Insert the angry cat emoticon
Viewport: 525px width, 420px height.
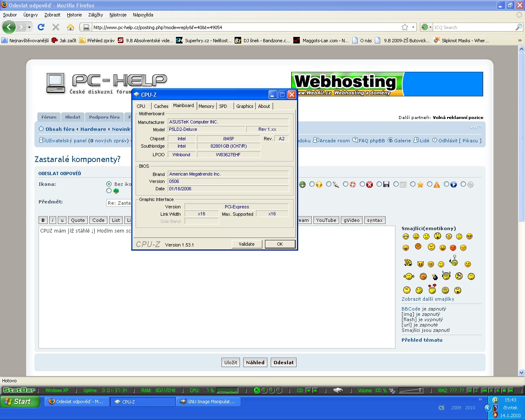coord(420,264)
